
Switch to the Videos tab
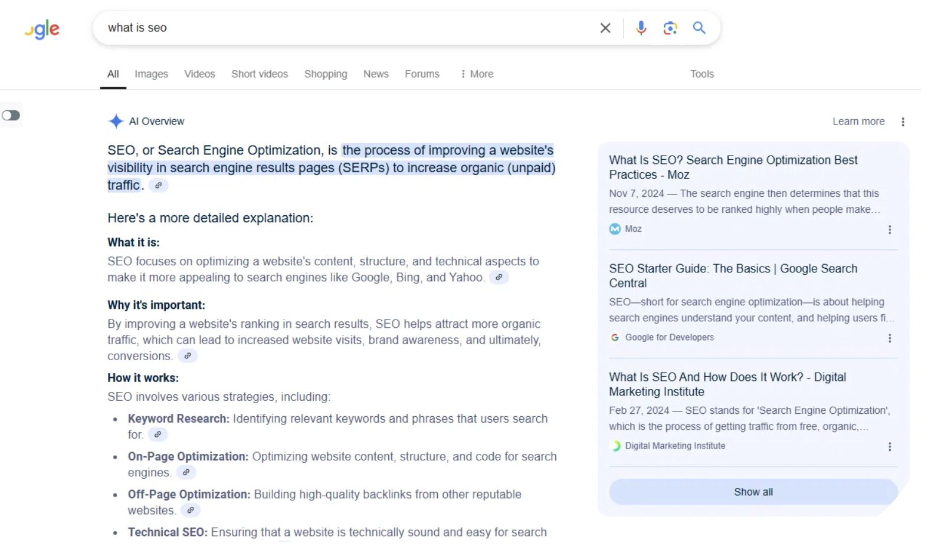coord(199,74)
